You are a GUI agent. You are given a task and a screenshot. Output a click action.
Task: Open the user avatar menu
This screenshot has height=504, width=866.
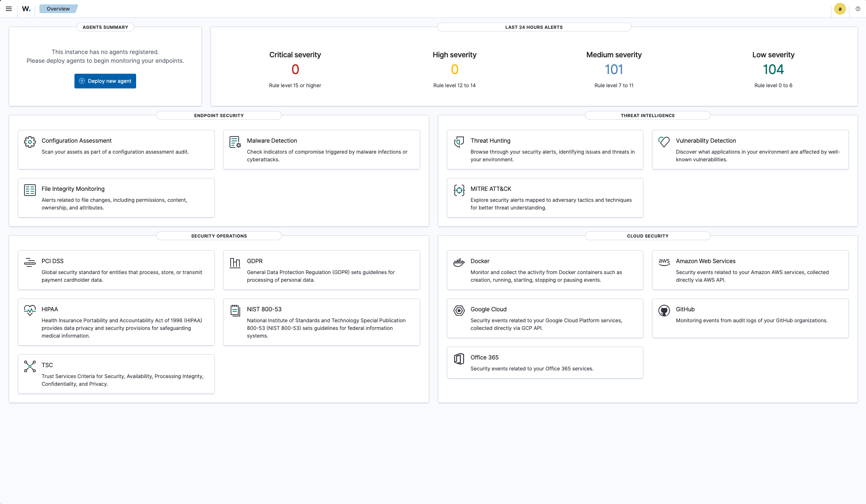click(840, 9)
